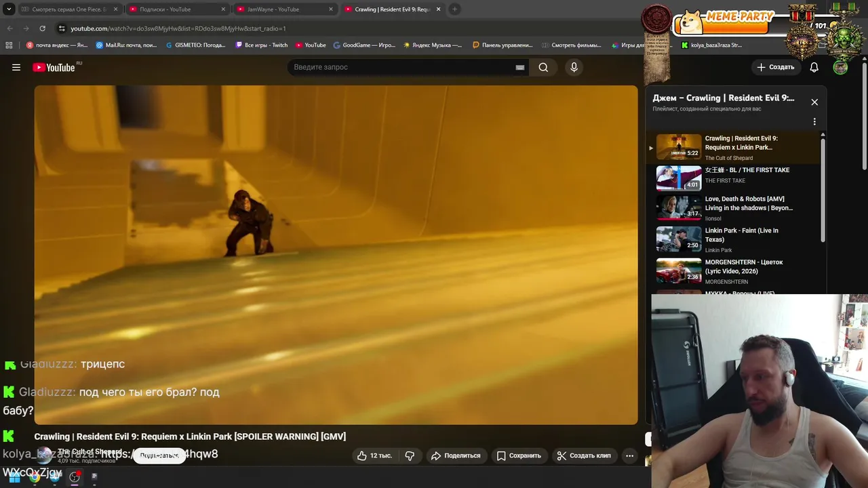
Task: Click the MORGENSHTERN - Цветок title text
Action: pos(744,266)
